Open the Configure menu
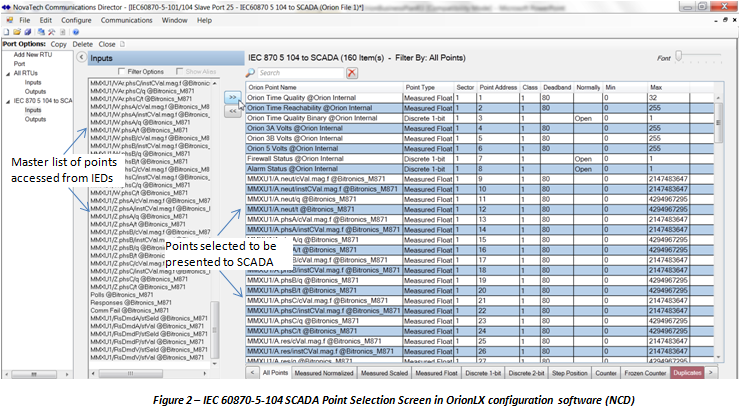740x413 pixels. pos(76,20)
